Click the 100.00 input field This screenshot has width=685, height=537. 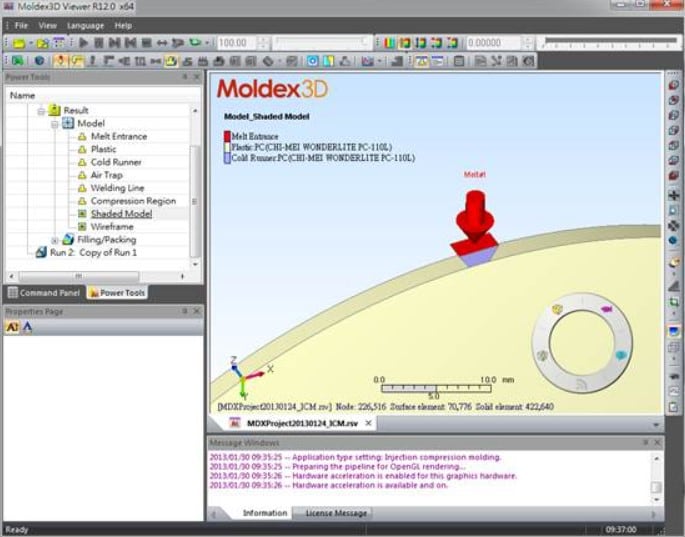(x=237, y=43)
